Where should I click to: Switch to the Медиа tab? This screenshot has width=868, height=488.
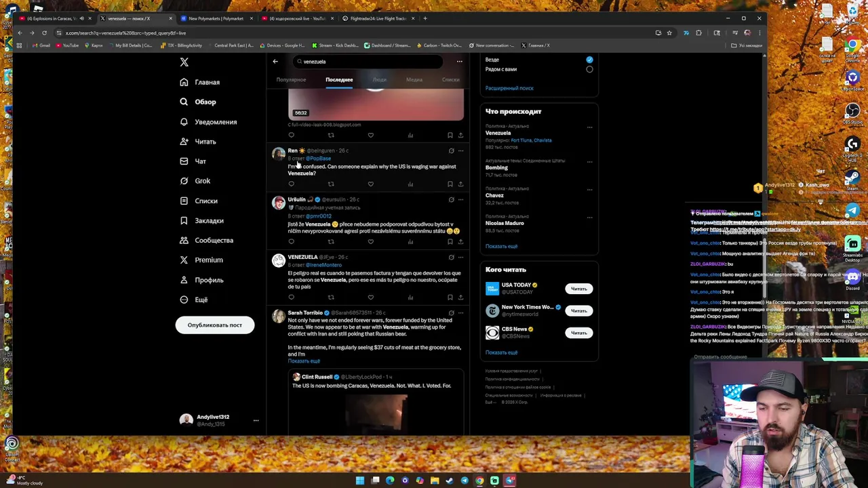414,80
